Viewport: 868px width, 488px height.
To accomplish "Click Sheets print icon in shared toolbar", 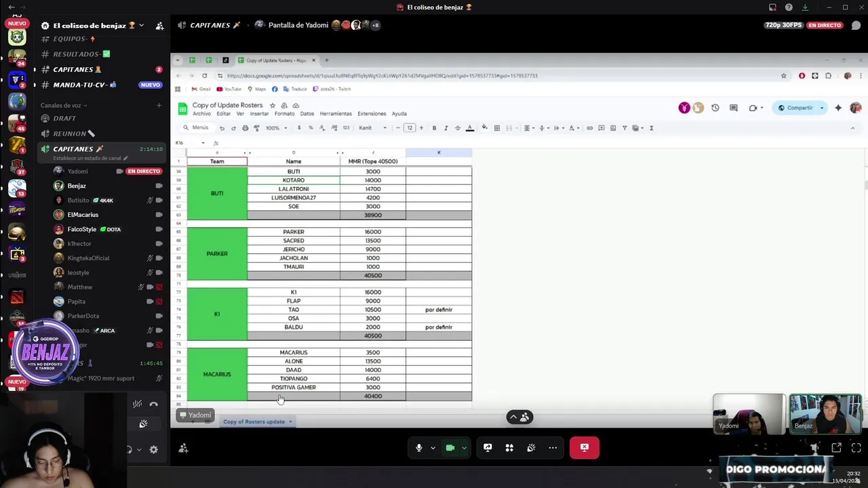I will (x=245, y=128).
